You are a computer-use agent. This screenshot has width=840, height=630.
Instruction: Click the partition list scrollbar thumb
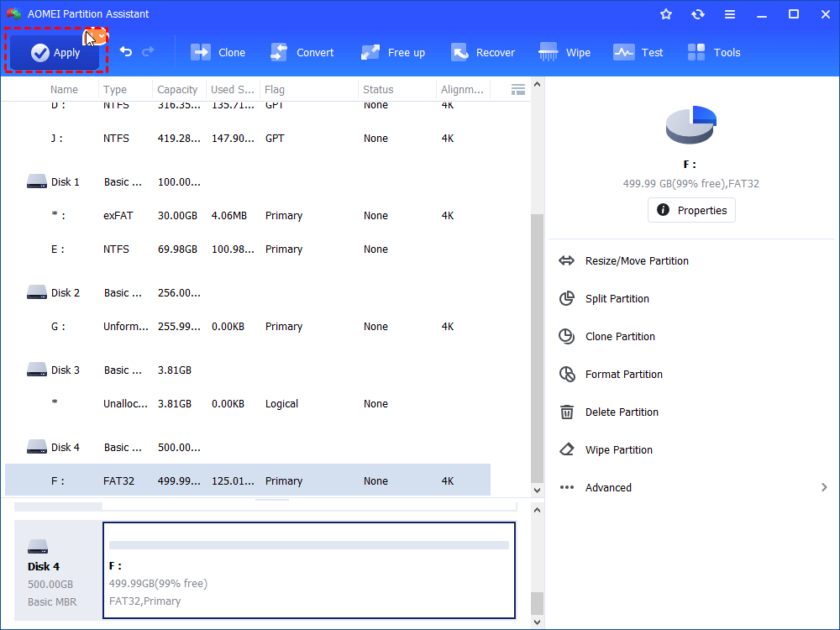pyautogui.click(x=537, y=349)
